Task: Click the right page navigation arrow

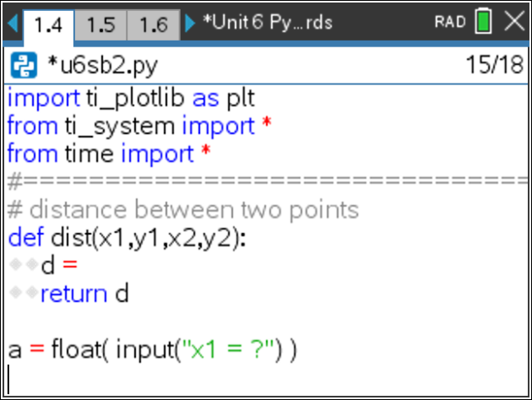Action: tap(190, 23)
